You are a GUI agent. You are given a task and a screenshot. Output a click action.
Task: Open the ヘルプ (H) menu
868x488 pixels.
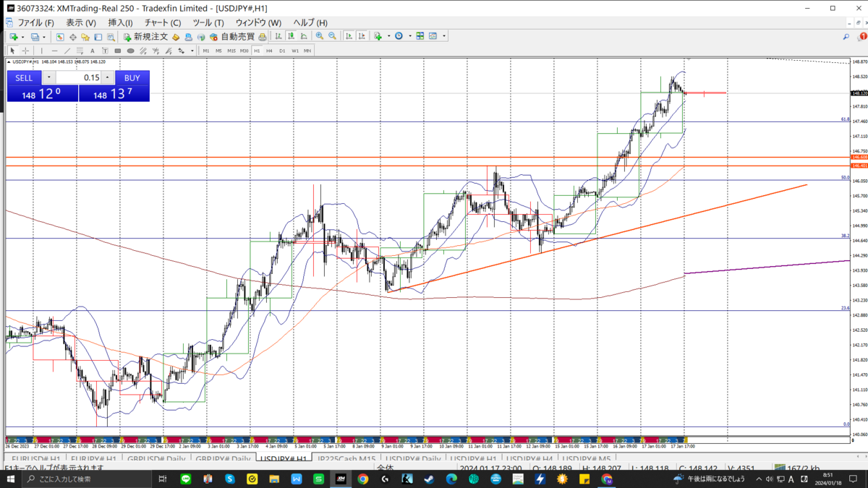[x=310, y=22]
